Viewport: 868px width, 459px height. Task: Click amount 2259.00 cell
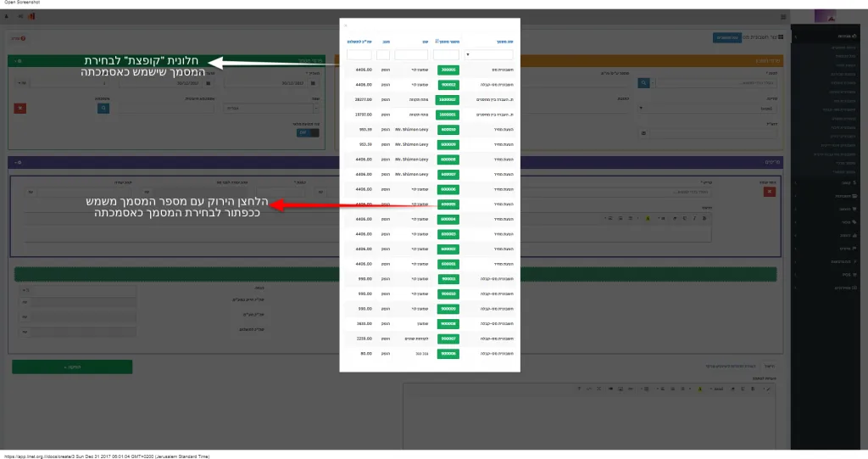(364, 339)
